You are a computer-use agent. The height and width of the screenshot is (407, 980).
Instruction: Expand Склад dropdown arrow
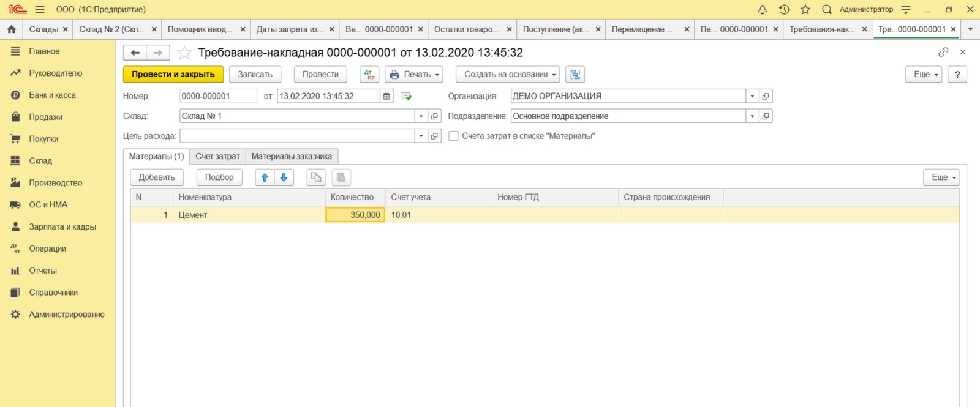pos(421,116)
